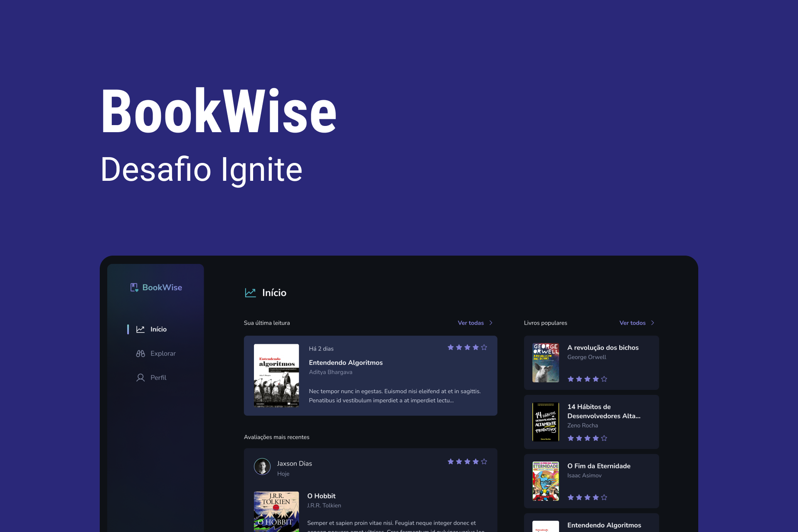Screen dimensions: 798x532
Task: Open Entendendo Algoritmos cover in last reading
Action: click(276, 375)
